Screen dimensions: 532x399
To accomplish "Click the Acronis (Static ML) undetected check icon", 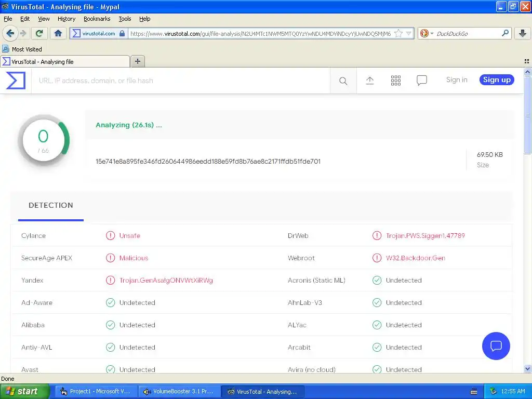I will [x=377, y=280].
